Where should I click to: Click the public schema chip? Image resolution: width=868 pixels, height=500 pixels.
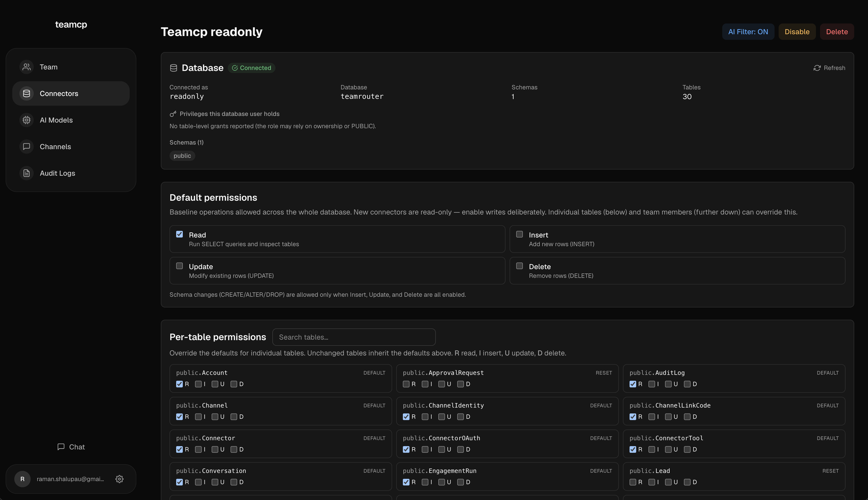(182, 156)
